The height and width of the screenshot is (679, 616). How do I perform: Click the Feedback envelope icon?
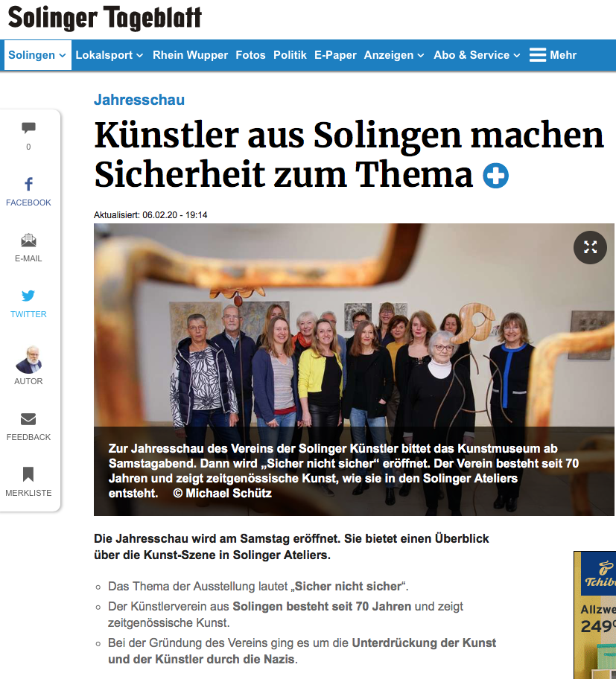tap(28, 419)
